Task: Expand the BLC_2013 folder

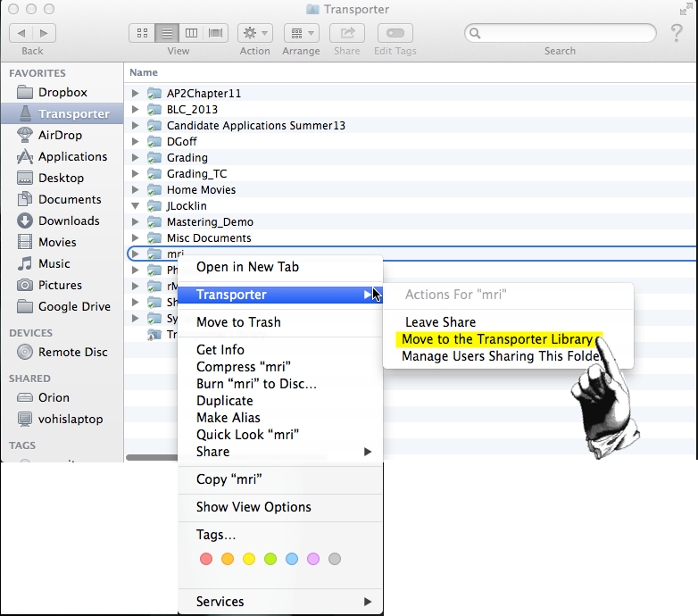Action: point(135,109)
